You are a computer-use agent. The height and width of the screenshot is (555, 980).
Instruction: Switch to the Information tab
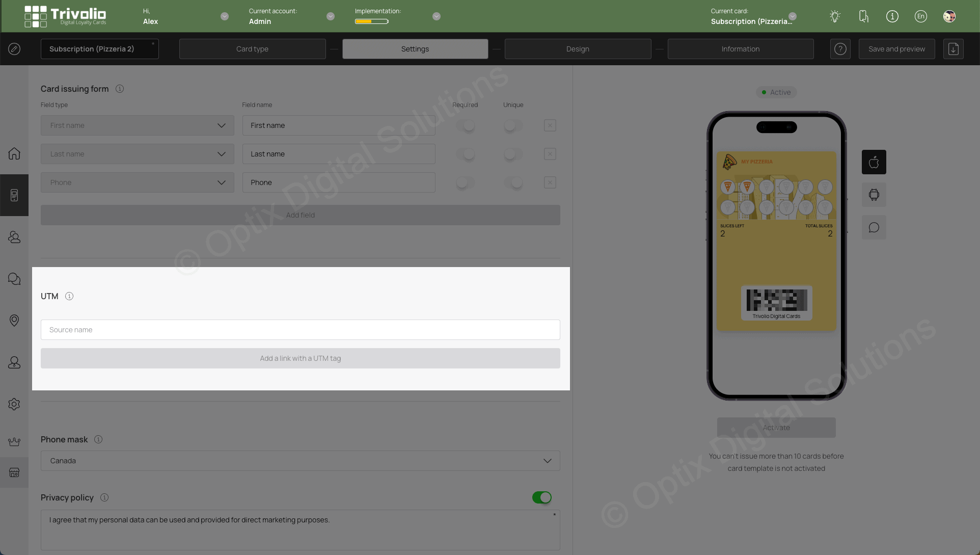[x=741, y=48]
